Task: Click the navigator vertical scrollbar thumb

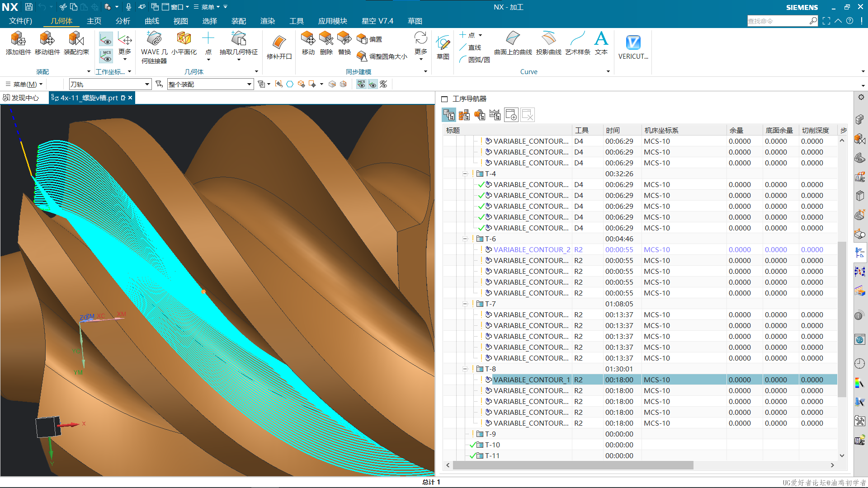Action: pyautogui.click(x=842, y=319)
